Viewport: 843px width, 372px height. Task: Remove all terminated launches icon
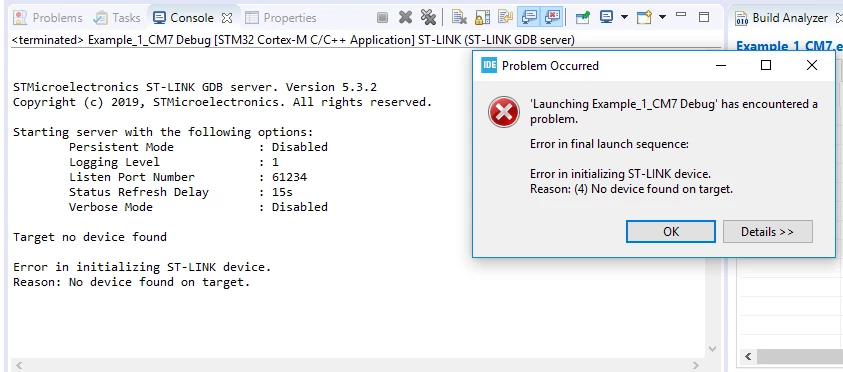pyautogui.click(x=428, y=18)
